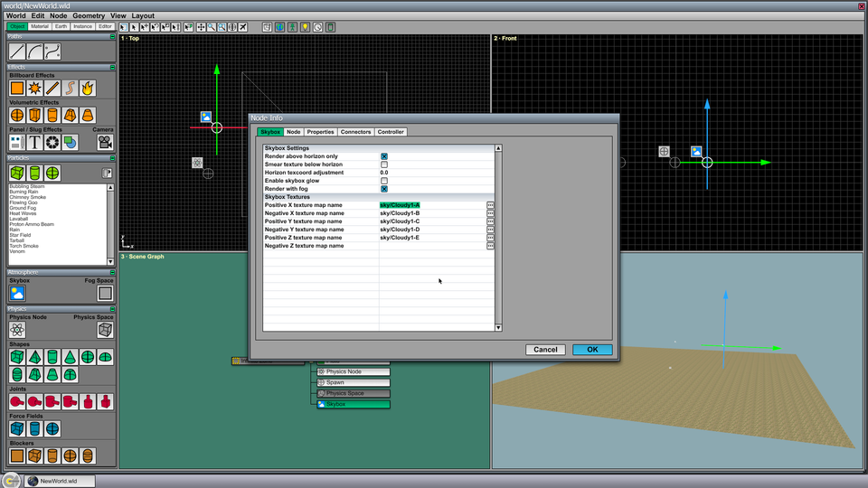Screen dimensions: 868x488
Task: Enable Smear texture below horizon
Action: [x=384, y=164]
